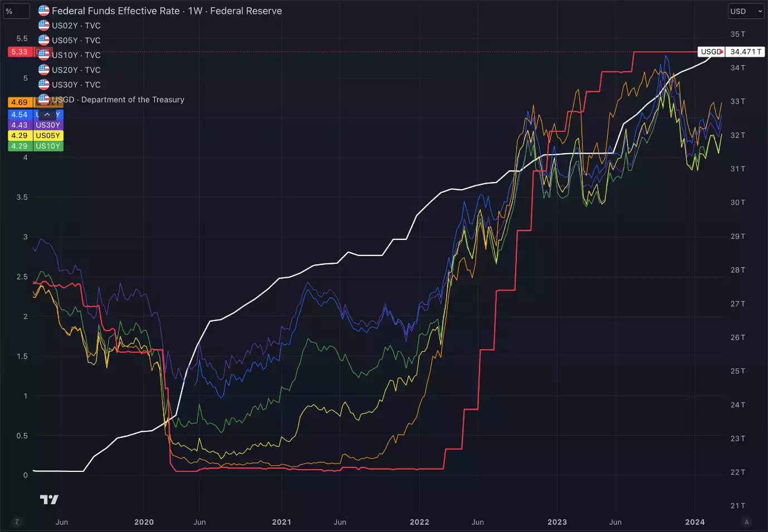
Task: Click the 21 T right-axis label
Action: 738,506
